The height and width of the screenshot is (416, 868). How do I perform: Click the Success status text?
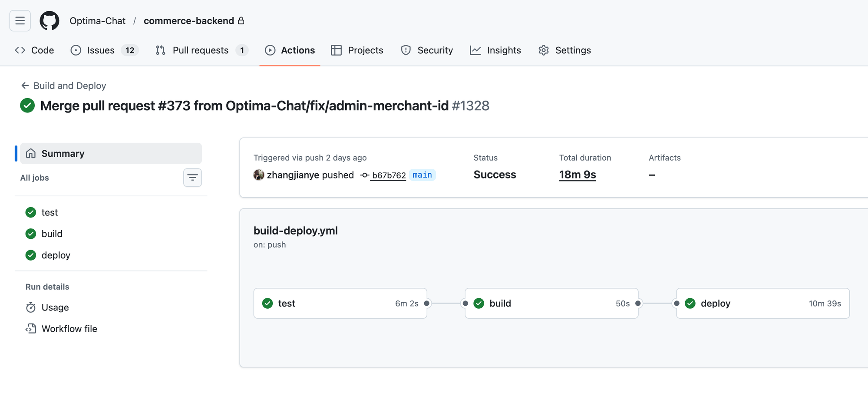coord(495,175)
